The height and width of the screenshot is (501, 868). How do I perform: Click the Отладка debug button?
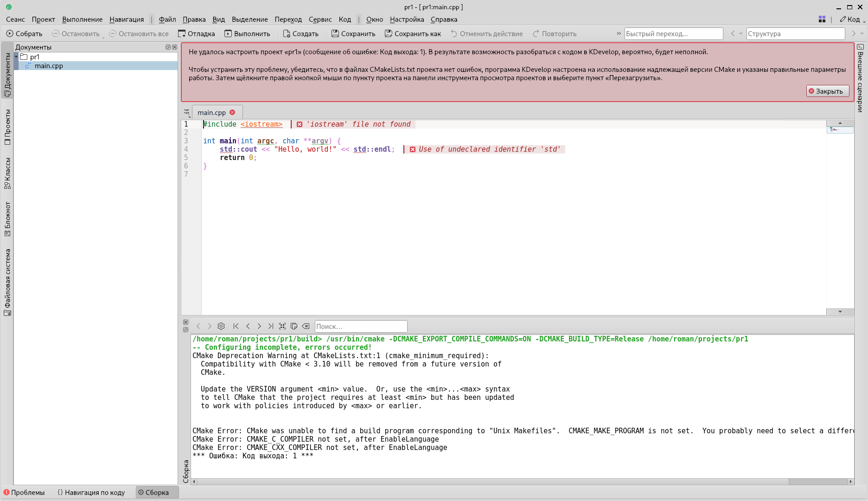197,33
